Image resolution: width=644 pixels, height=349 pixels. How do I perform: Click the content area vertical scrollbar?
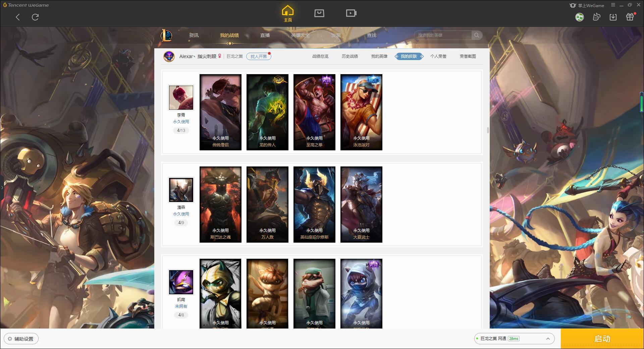coord(488,130)
